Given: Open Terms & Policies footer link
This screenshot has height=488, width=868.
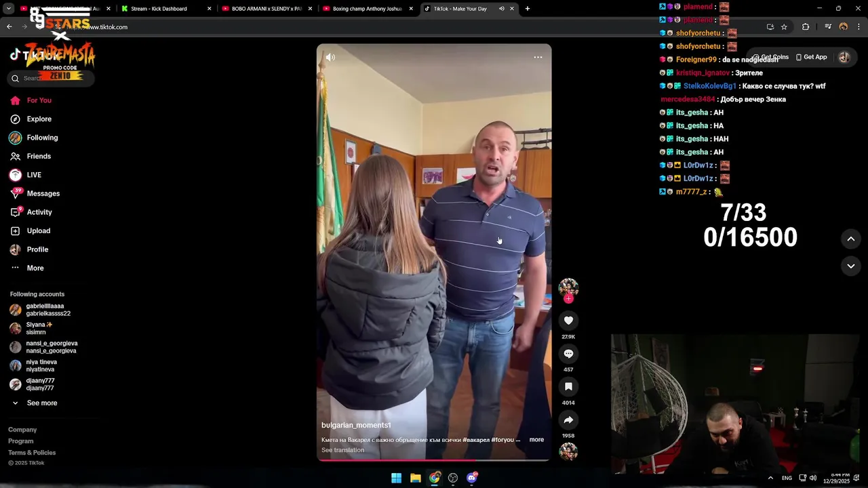Looking at the screenshot, I should tap(32, 453).
